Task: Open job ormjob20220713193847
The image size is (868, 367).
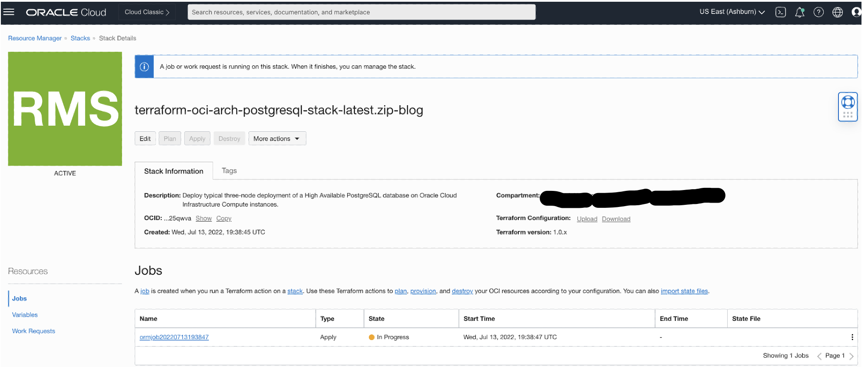Action: click(174, 337)
